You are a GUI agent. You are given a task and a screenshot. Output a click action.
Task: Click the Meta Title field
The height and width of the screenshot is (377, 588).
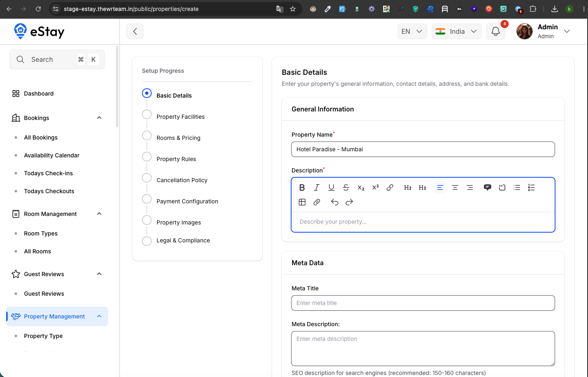pyautogui.click(x=423, y=303)
